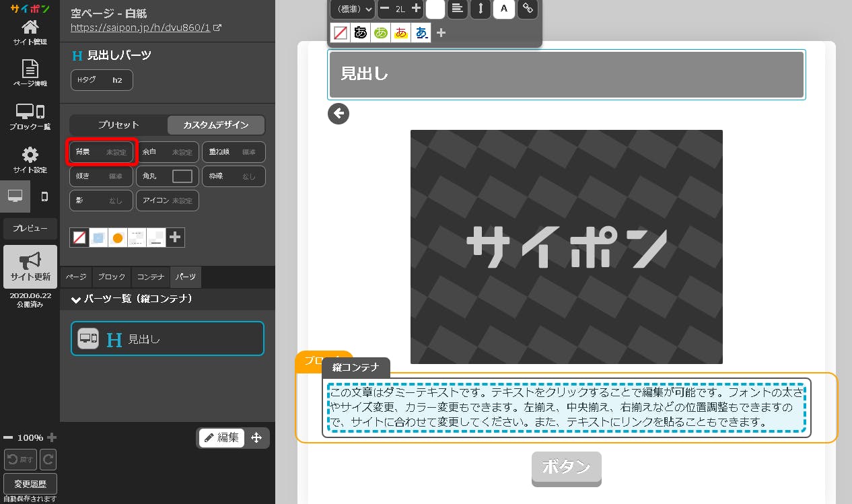Switch to smartphone view mode
Image resolution: width=852 pixels, height=504 pixels.
(x=45, y=196)
